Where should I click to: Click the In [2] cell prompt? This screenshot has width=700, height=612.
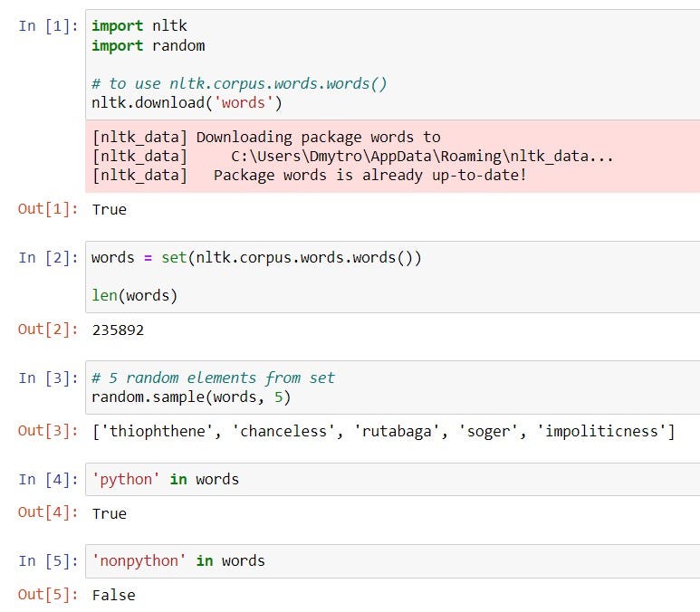[x=48, y=258]
